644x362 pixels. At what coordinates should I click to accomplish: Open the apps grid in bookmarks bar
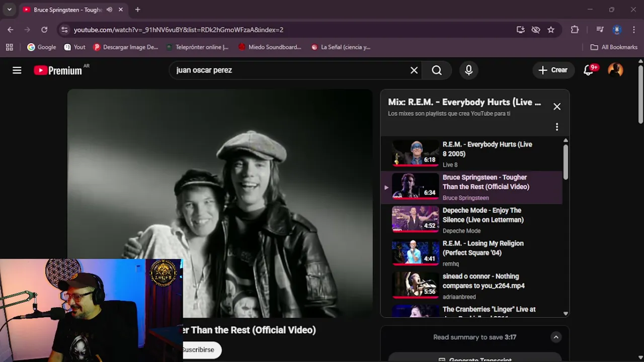coord(9,47)
